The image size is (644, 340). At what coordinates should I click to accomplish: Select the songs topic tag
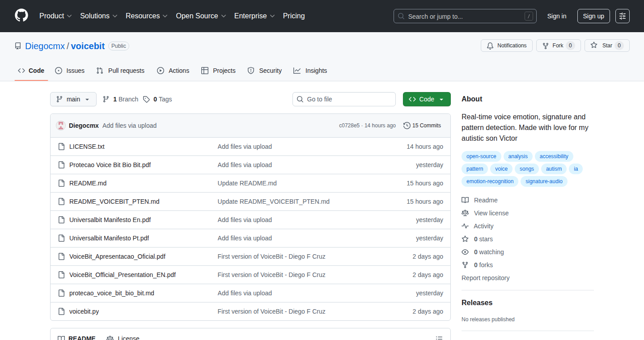527,169
